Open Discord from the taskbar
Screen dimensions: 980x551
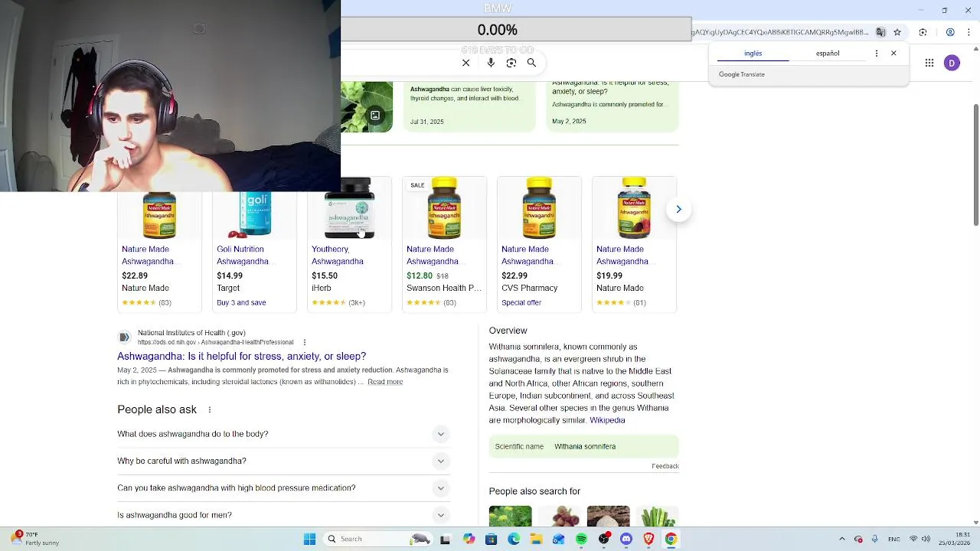[626, 539]
